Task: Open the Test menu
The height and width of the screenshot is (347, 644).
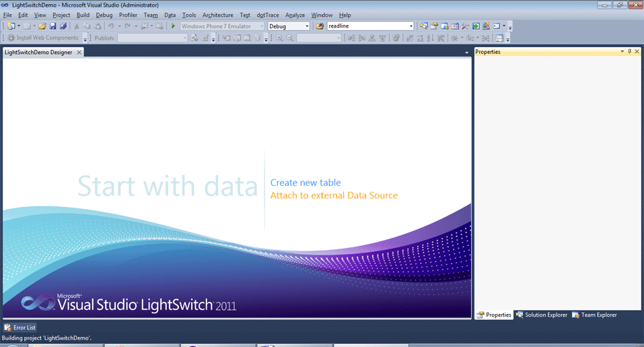Action: 245,15
